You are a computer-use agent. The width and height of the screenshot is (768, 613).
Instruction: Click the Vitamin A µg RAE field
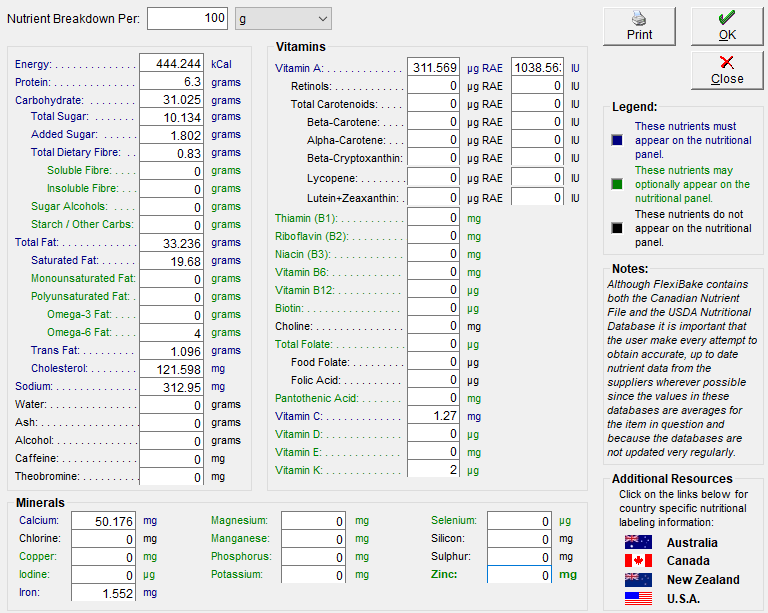[433, 68]
